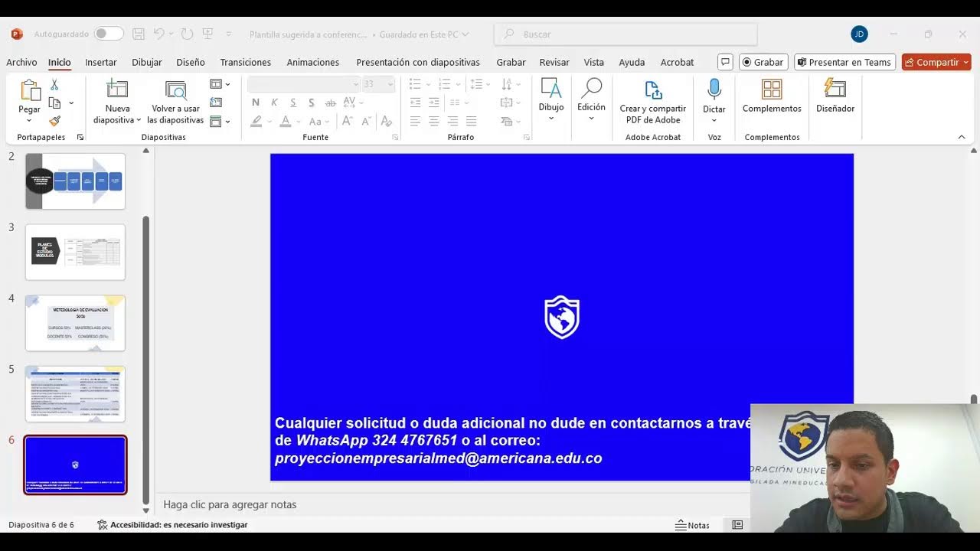Screen dimensions: 980x551
Task: Switch to the Animaciones tab
Action: coord(313,62)
